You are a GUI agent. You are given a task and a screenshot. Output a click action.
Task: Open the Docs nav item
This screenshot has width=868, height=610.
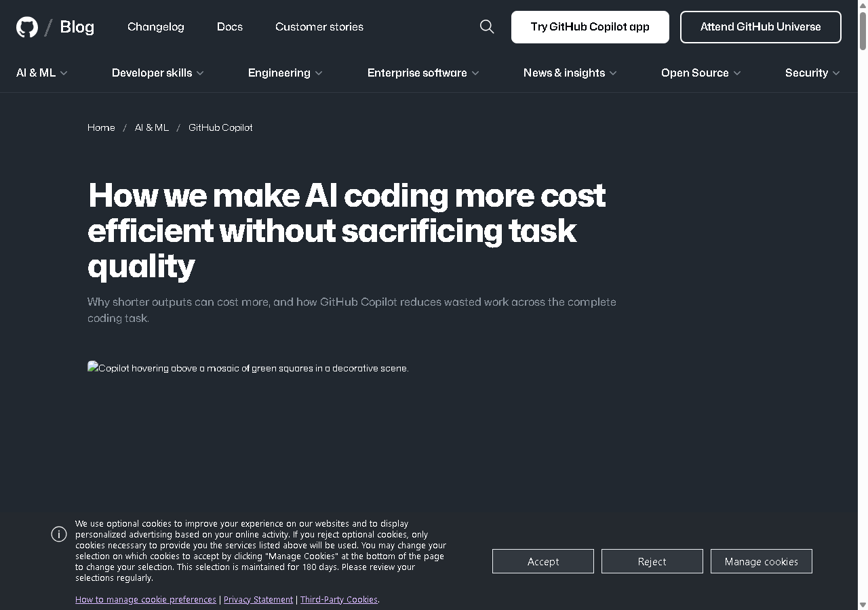tap(230, 26)
